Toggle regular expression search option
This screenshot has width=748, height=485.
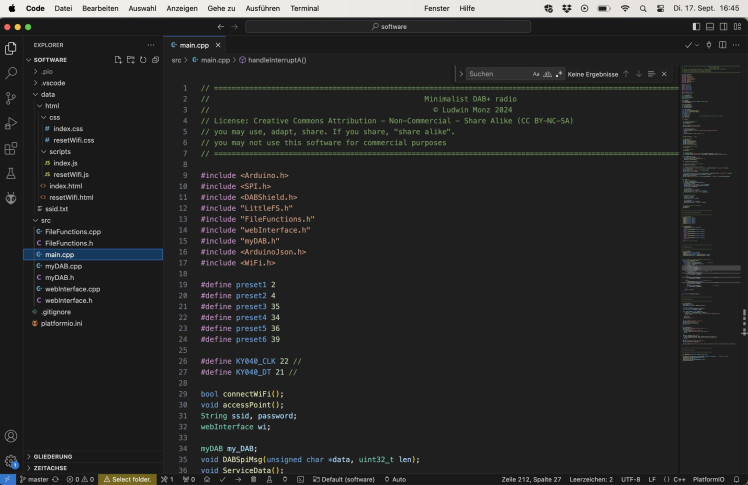(558, 74)
